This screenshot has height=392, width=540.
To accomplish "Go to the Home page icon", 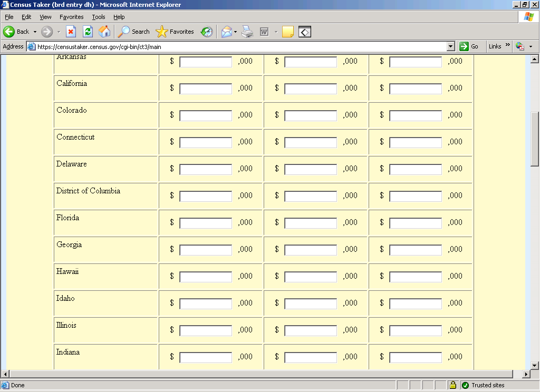I will click(104, 32).
